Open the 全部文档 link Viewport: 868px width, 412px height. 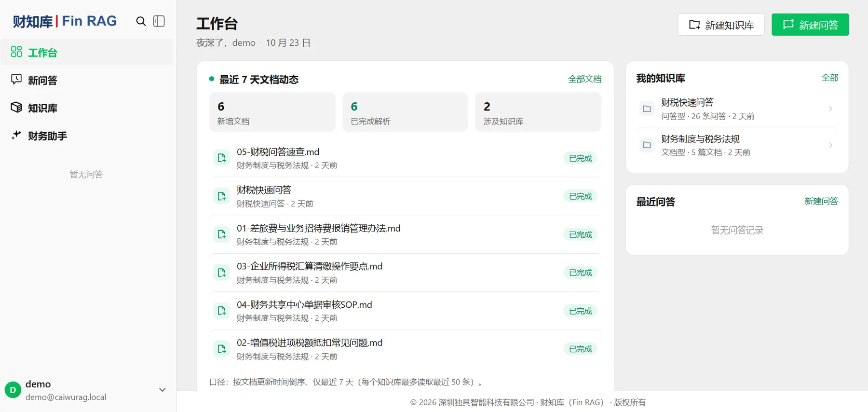pyautogui.click(x=584, y=79)
